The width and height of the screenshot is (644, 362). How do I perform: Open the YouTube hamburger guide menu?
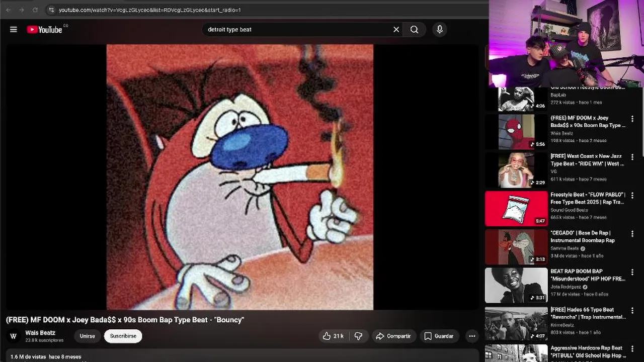pos(14,30)
